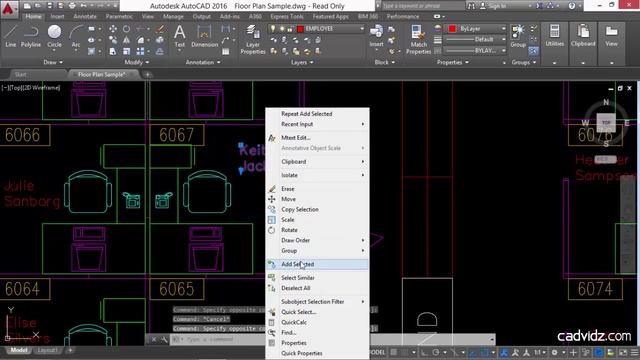Select the Dimension tool
640x360 pixels.
pos(204,36)
